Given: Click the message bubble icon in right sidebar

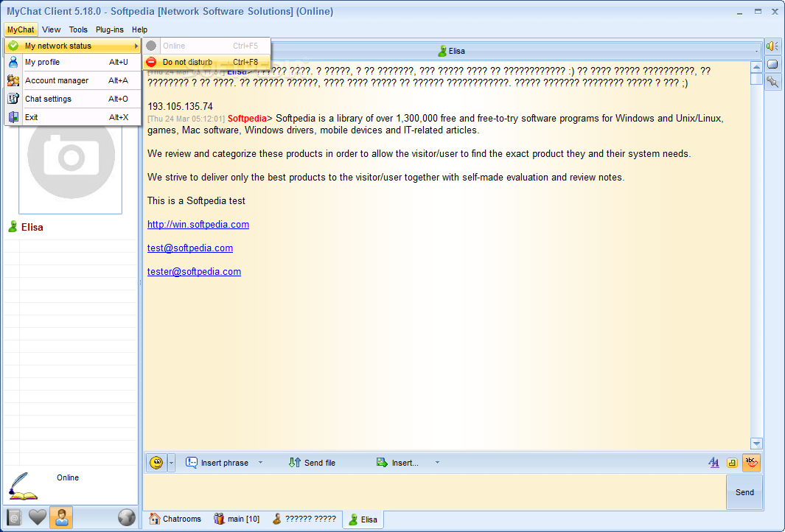Looking at the screenshot, I should (x=772, y=64).
